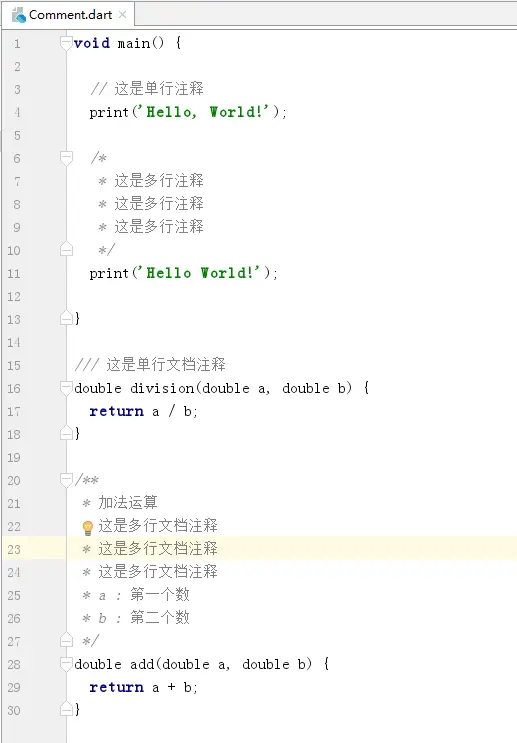517x743 pixels.
Task: Click the return keyword on line 17
Action: click(117, 411)
